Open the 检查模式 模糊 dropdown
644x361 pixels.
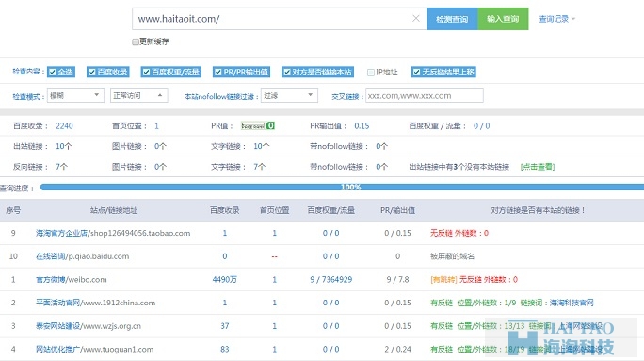(75, 95)
